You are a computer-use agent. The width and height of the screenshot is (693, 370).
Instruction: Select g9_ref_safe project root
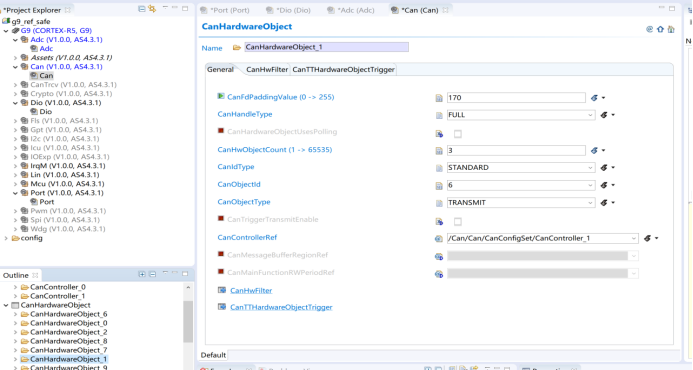coord(31,21)
